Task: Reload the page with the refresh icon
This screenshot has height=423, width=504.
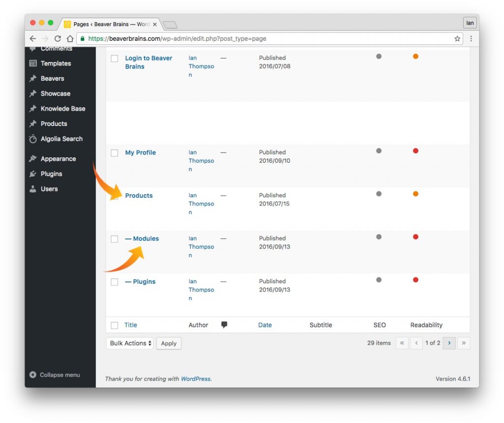Action: tap(58, 38)
